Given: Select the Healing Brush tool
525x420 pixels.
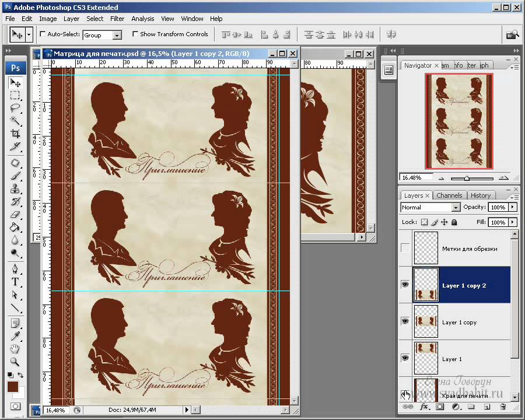Looking at the screenshot, I should pos(15,163).
